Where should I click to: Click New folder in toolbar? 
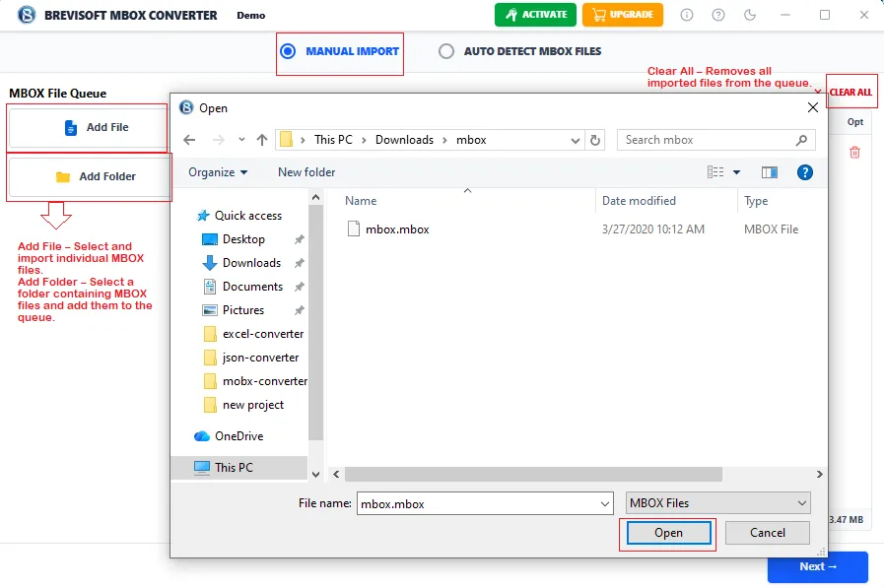[306, 172]
